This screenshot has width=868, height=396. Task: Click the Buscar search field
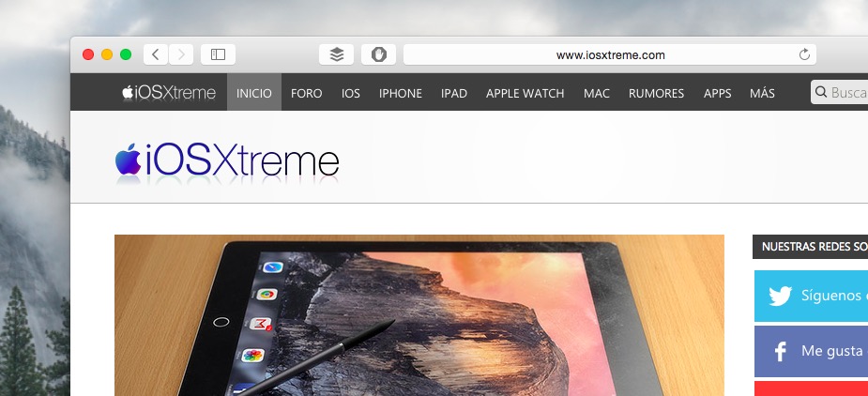tap(839, 92)
